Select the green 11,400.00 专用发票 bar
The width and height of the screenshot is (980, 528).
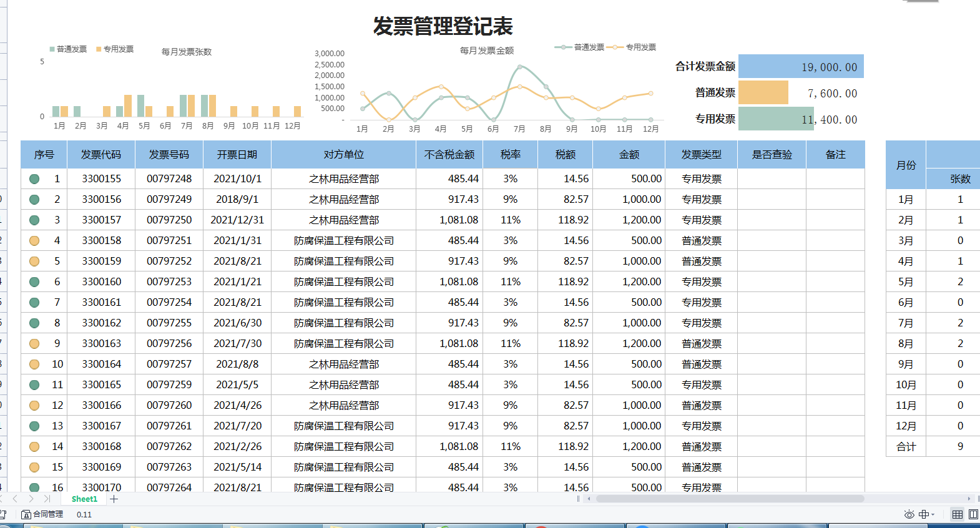click(x=776, y=119)
